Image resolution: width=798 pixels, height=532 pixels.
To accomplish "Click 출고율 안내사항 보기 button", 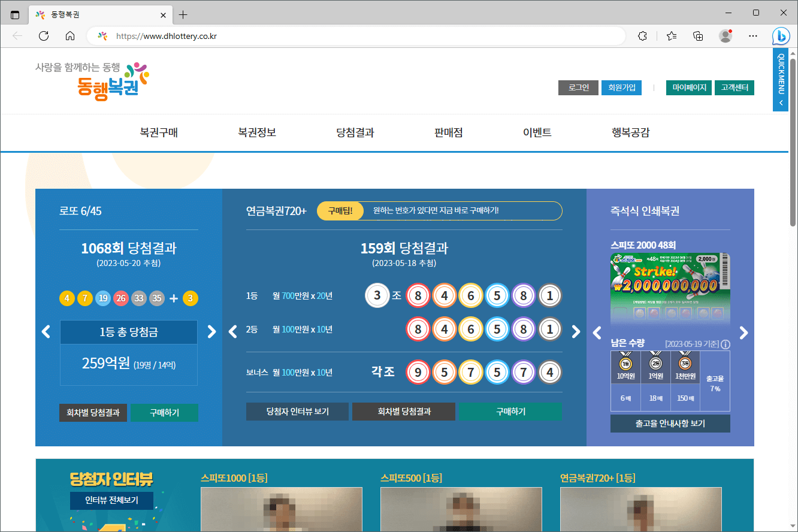I will tap(670, 424).
